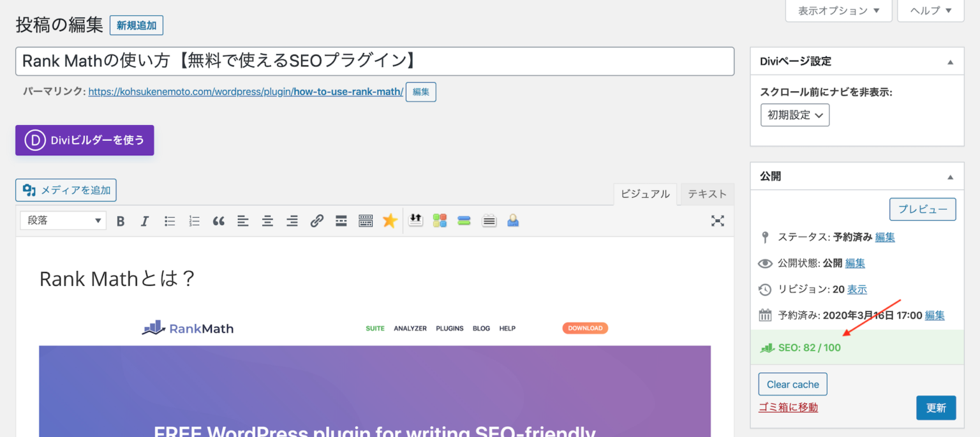The height and width of the screenshot is (437, 980).
Task: Enter distraction-free fullscreen writing mode
Action: (x=718, y=220)
